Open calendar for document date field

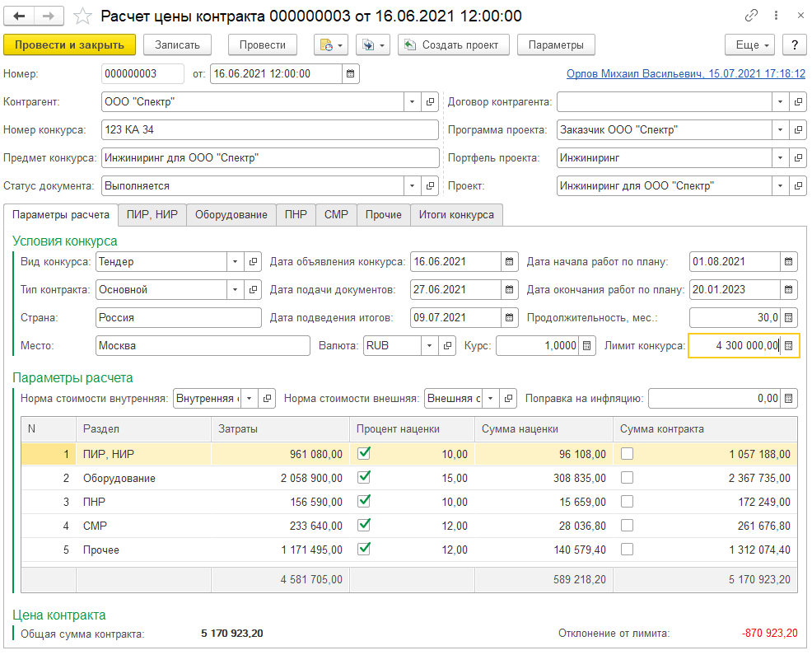pyautogui.click(x=351, y=74)
